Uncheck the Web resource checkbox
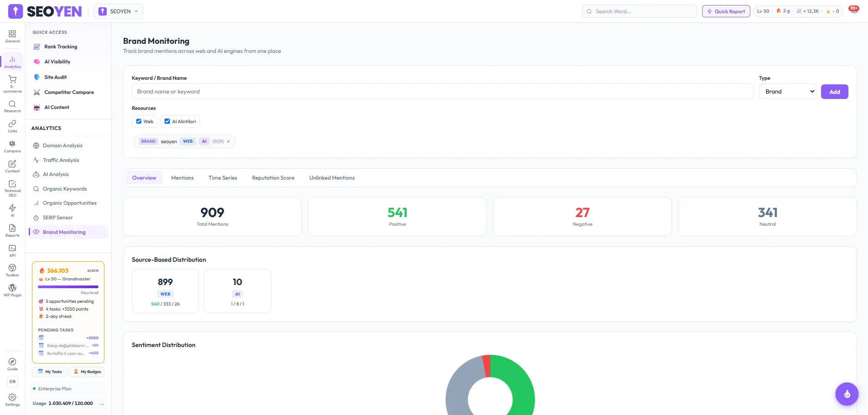 (x=139, y=121)
